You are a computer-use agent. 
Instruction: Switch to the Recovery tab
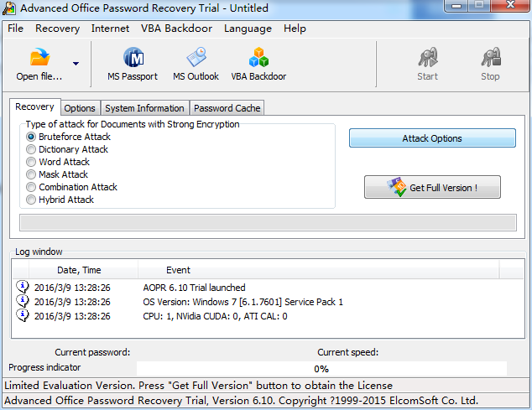[x=35, y=106]
